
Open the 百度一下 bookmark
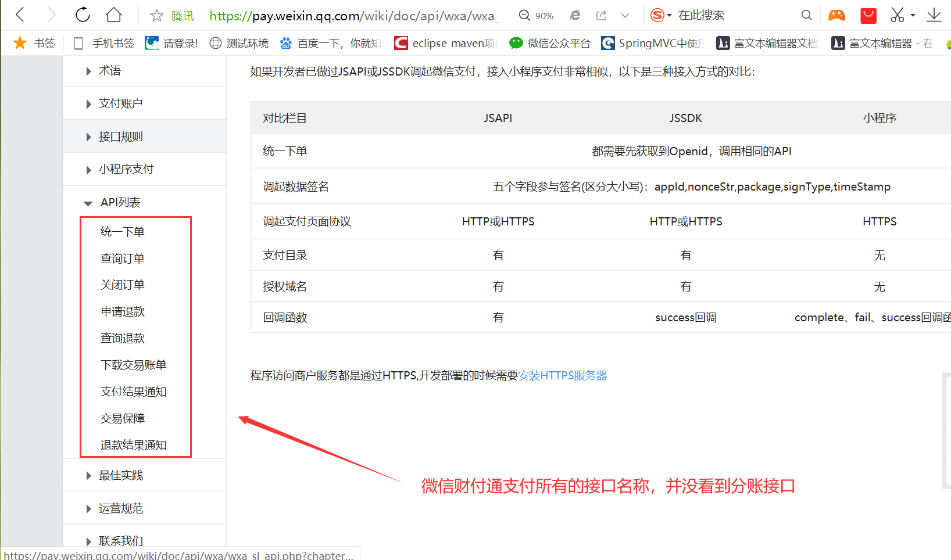330,43
